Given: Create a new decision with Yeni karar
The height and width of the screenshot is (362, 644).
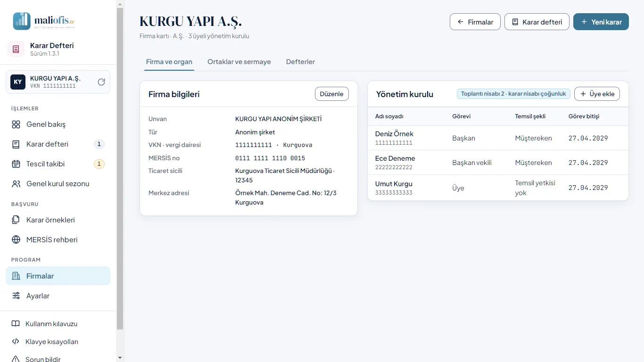Looking at the screenshot, I should coord(601,22).
